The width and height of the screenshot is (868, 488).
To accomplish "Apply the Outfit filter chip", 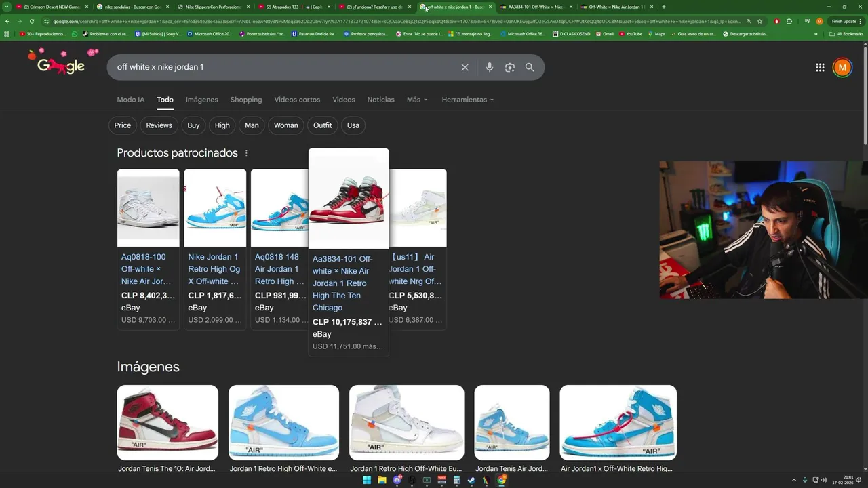I will [x=323, y=125].
